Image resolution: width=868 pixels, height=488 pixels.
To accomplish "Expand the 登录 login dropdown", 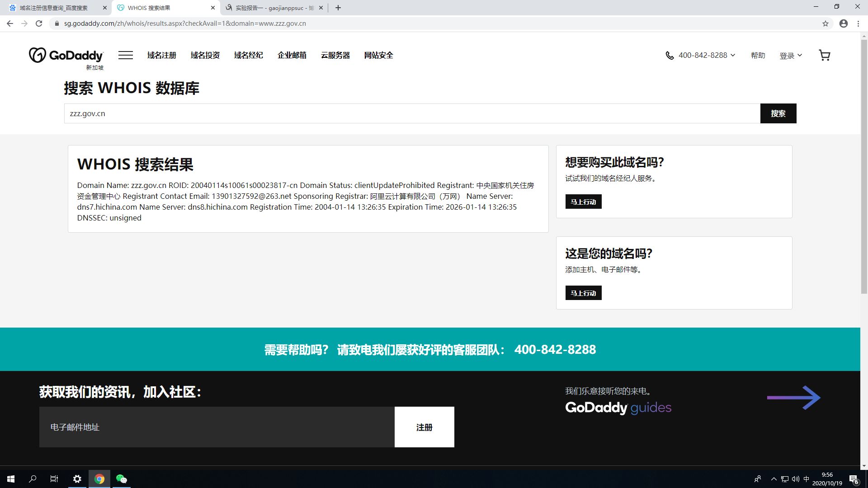I will pos(791,55).
